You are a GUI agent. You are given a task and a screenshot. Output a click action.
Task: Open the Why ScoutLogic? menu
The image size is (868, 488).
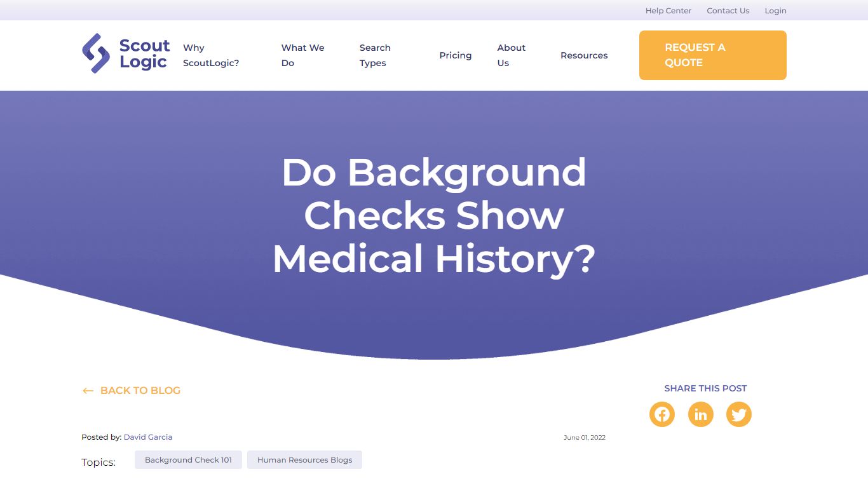pos(211,55)
